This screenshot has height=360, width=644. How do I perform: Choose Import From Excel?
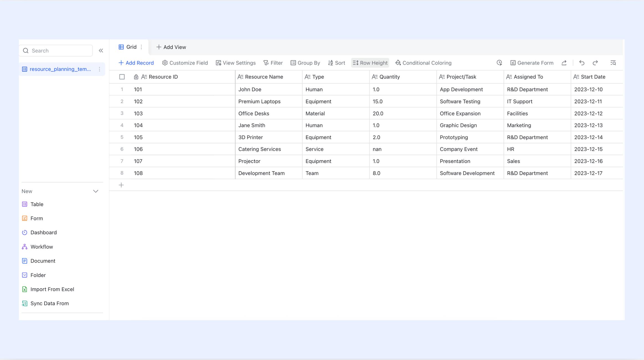[52, 289]
